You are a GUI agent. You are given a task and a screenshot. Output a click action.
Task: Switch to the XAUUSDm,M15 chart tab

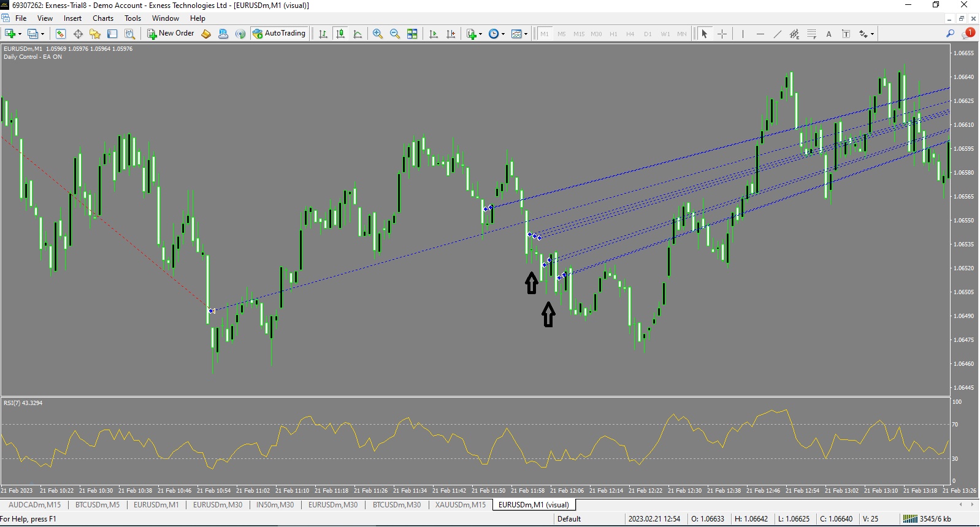pyautogui.click(x=460, y=505)
